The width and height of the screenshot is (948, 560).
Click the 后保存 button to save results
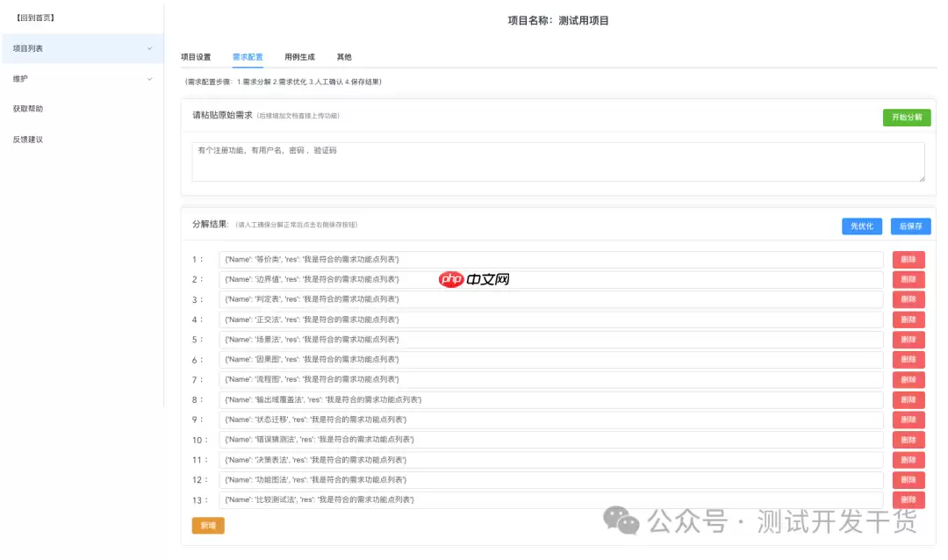point(910,226)
